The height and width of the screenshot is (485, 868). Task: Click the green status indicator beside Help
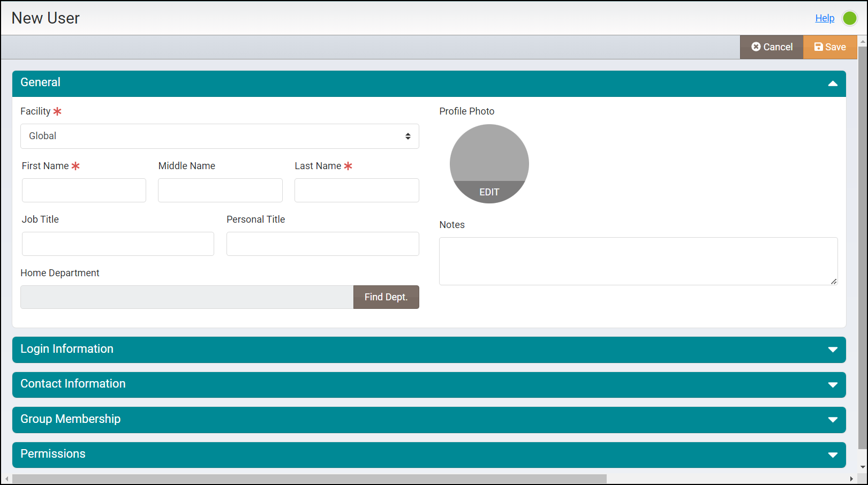tap(849, 18)
